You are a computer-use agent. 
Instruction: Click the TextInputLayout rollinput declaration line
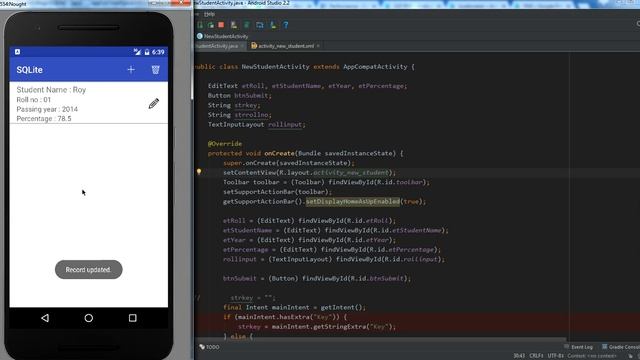coord(256,124)
